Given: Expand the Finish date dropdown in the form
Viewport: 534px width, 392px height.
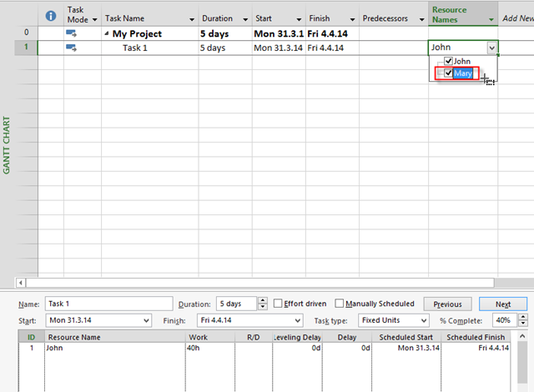Looking at the screenshot, I should coord(297,320).
